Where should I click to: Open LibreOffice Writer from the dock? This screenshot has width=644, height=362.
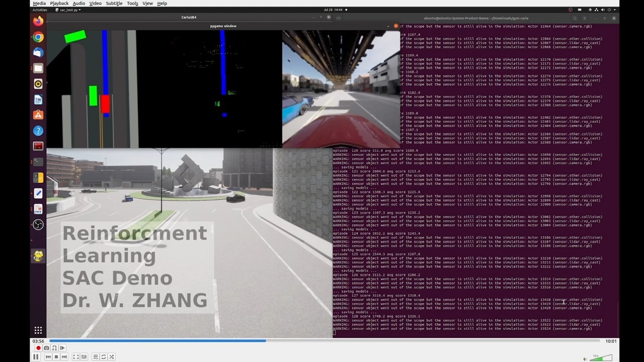[38, 100]
